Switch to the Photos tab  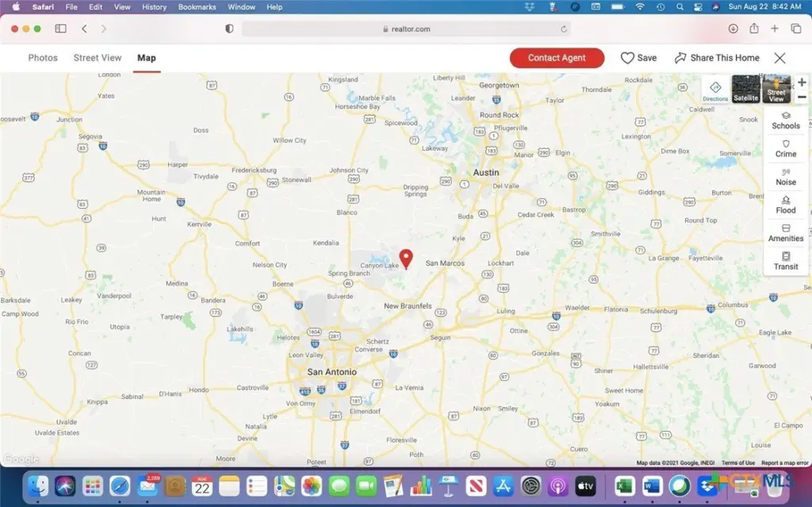[x=43, y=58]
